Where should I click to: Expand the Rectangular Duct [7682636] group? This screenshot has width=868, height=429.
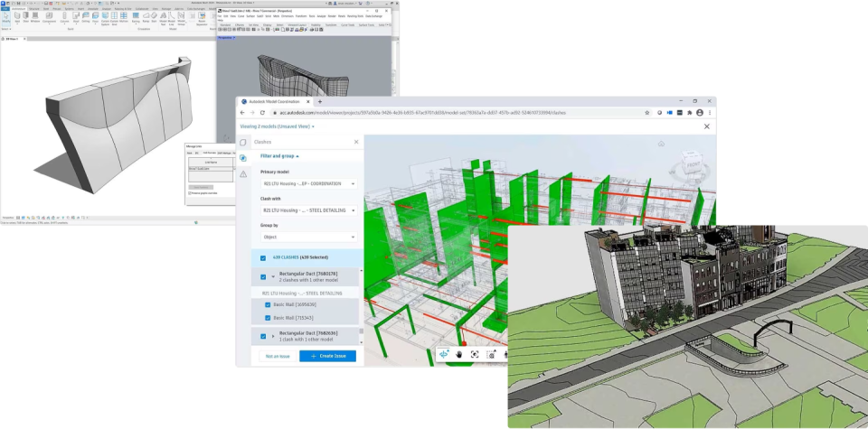273,336
